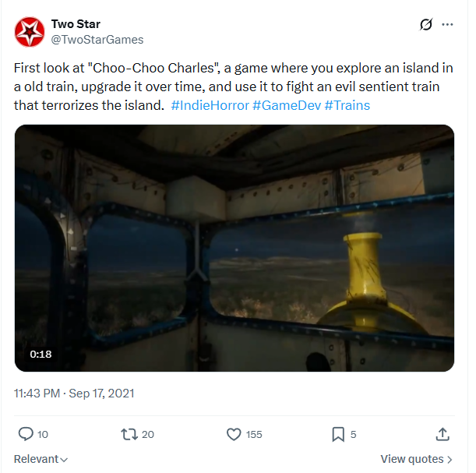Open the three-dot more options menu
This screenshot has height=473, width=476.
(447, 24)
